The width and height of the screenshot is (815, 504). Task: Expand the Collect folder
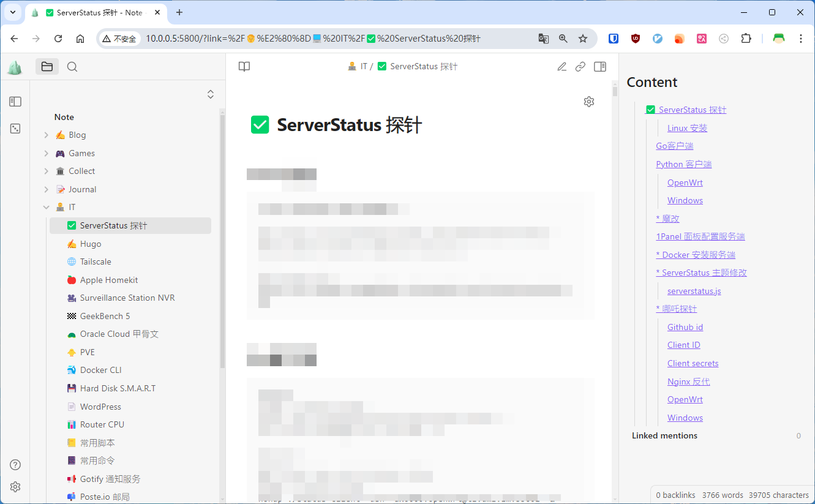(x=47, y=171)
